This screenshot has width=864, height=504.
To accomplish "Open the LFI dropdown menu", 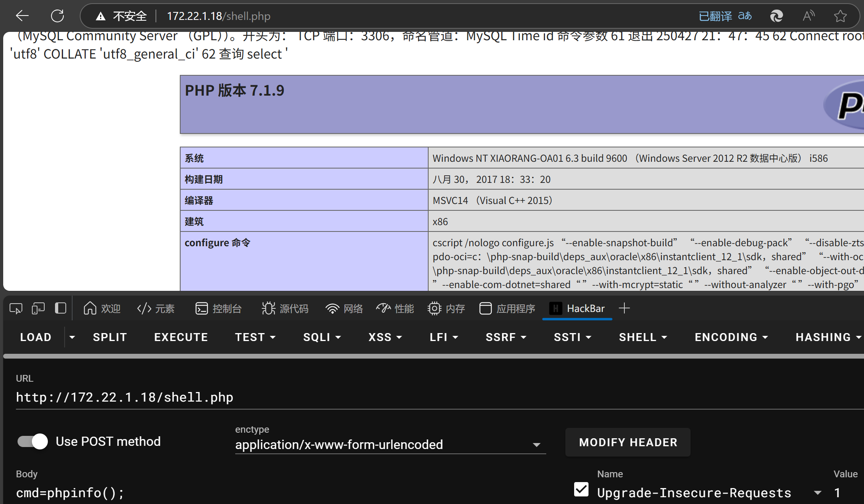I will click(x=444, y=337).
